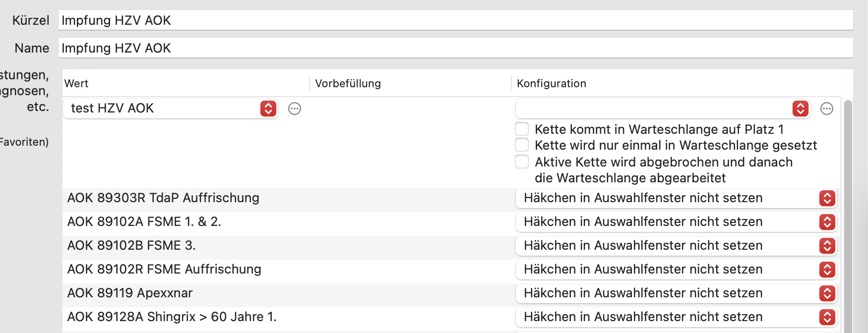Open the empty Konfiguration dropdown at top
The width and height of the screenshot is (868, 333).
tap(663, 109)
